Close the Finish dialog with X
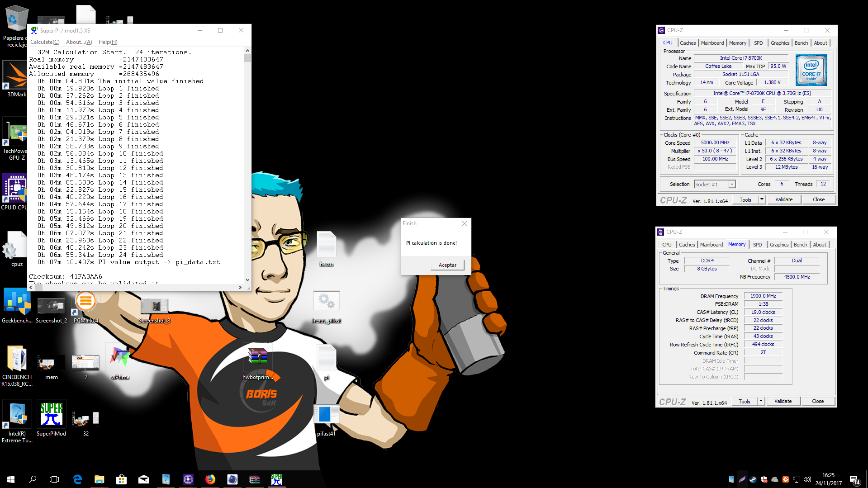The width and height of the screenshot is (868, 488). [464, 223]
